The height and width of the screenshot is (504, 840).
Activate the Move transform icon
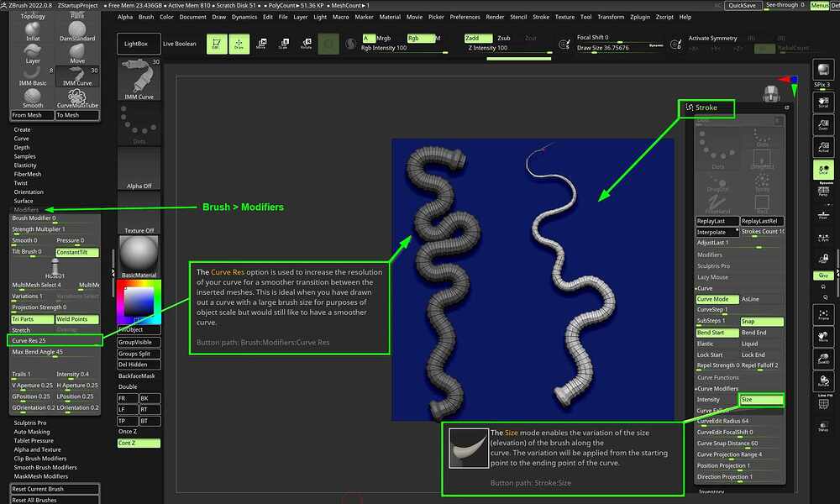pyautogui.click(x=263, y=42)
